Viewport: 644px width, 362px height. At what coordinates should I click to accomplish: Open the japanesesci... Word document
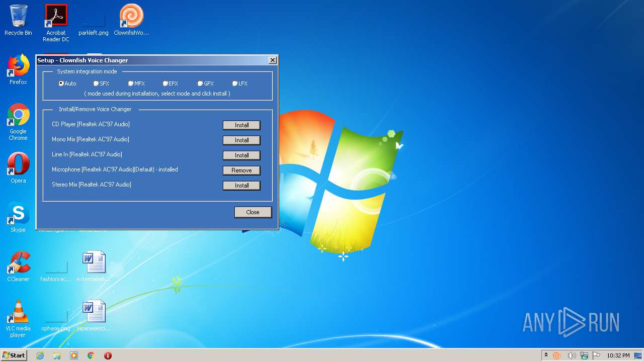[94, 316]
